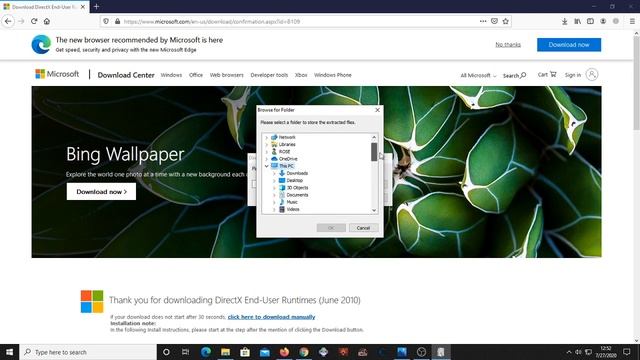Click the padlock site security icon
The image size is (640, 360).
pos(118,21)
